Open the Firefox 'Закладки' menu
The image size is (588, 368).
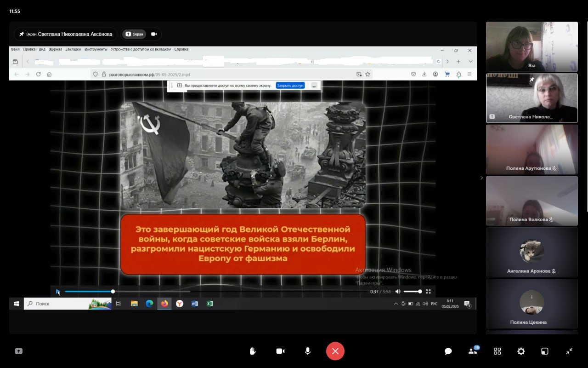click(73, 49)
